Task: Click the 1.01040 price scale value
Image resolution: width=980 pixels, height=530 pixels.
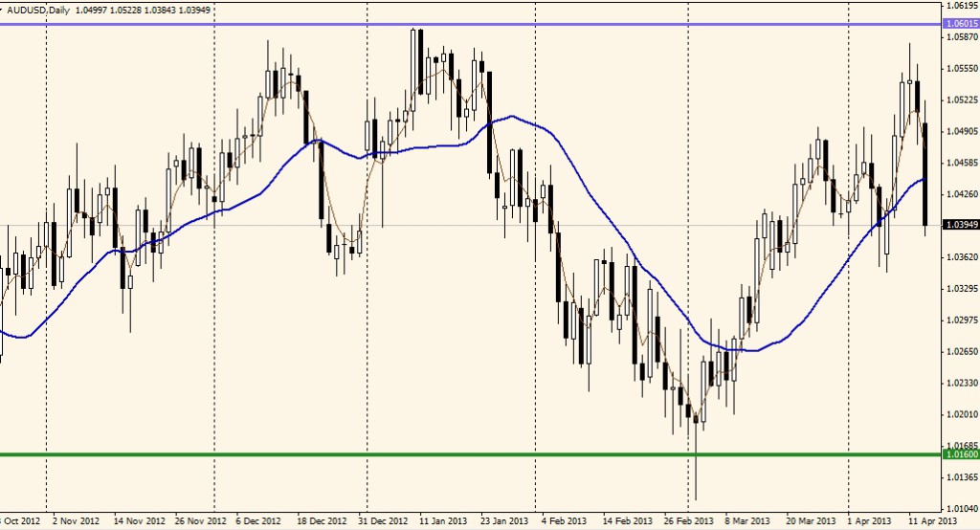Action: [960, 508]
